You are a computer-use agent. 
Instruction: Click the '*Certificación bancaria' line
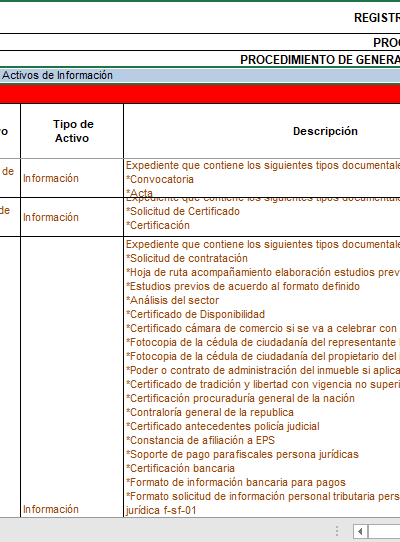[x=180, y=468]
